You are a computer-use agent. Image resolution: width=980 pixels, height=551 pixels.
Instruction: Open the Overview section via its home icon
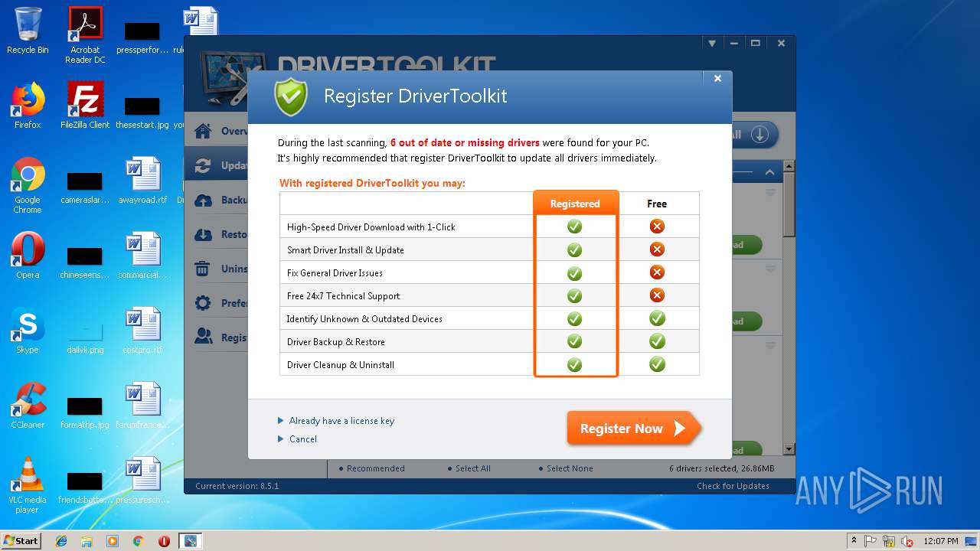coord(203,131)
